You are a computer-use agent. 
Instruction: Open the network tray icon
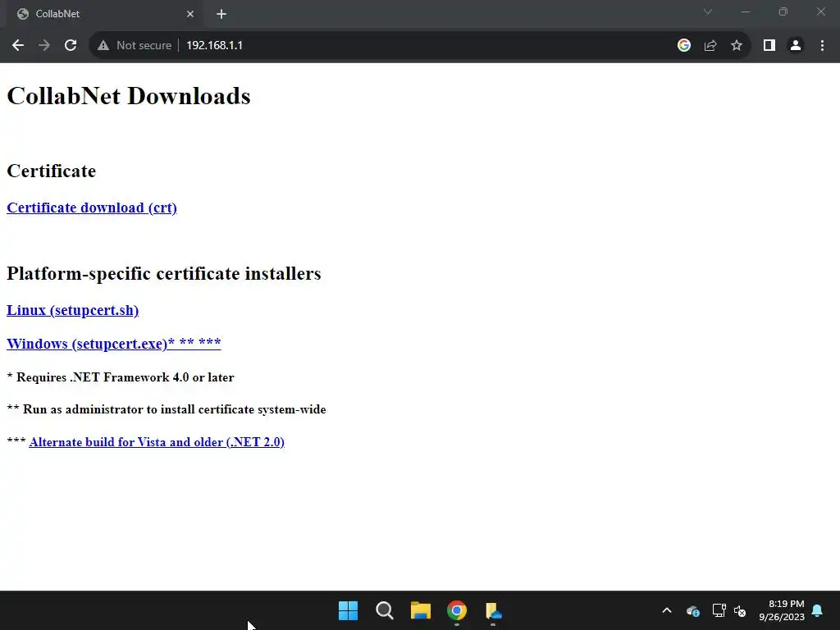pyautogui.click(x=719, y=610)
